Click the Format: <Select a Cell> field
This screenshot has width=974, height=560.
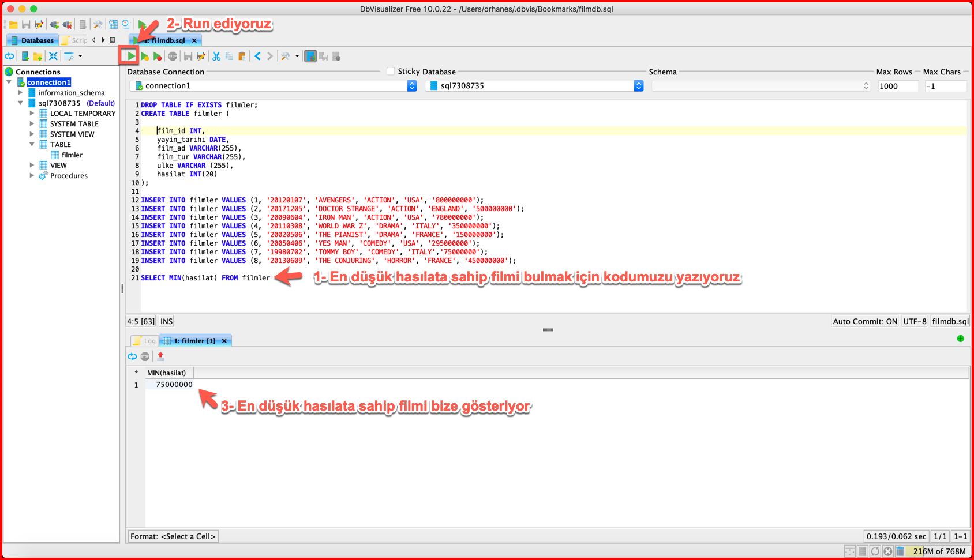click(x=173, y=536)
